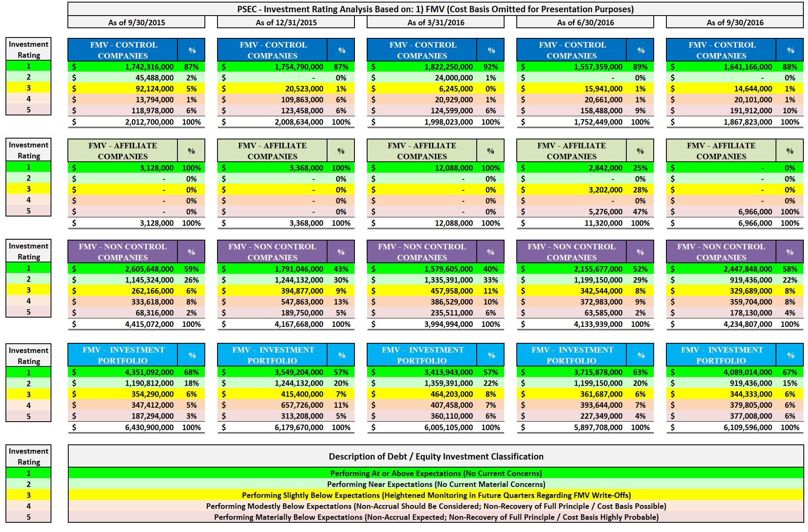Screen dimensions: 808x532
Task: Select the FMV - CONTROL COMPANIES header
Action: coord(122,49)
